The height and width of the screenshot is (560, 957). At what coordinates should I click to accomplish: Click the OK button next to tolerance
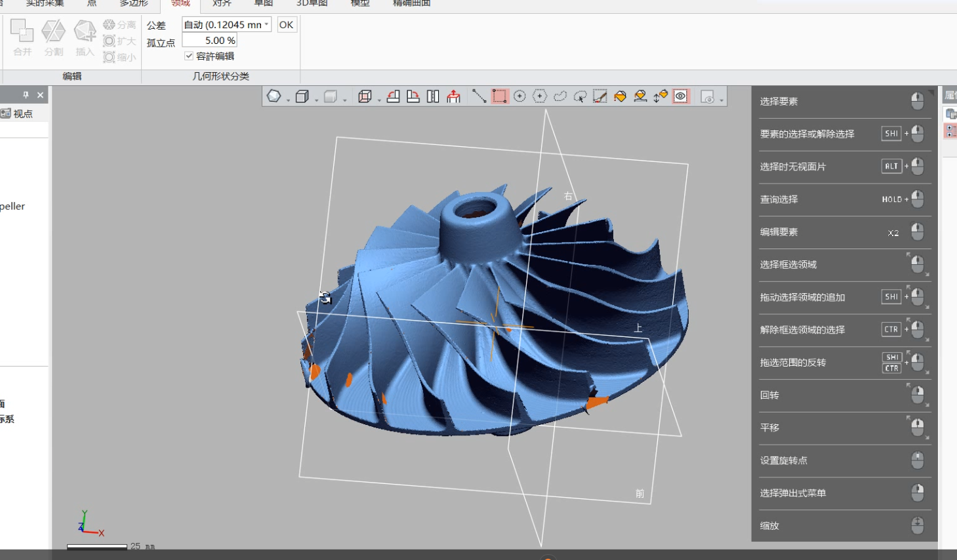[x=287, y=25]
